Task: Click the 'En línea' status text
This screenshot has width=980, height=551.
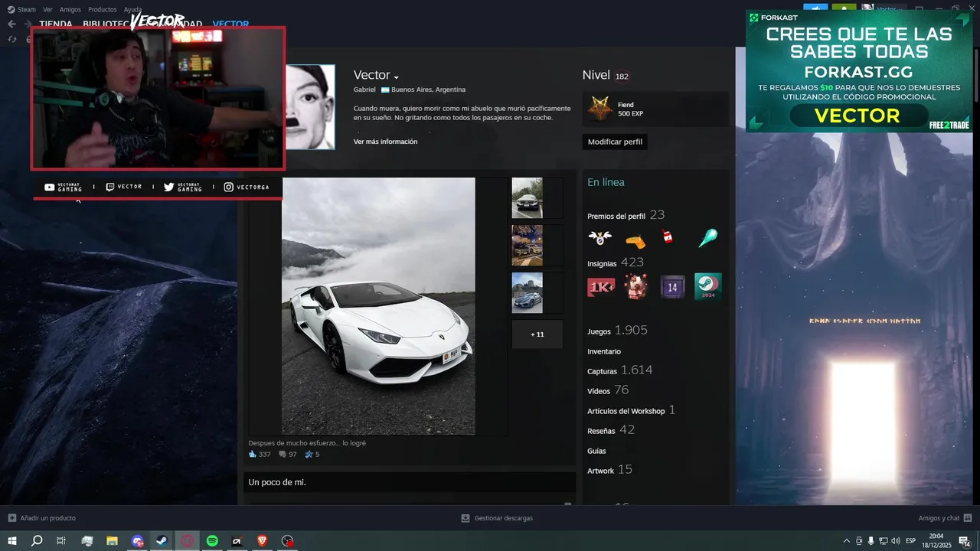Action: (606, 182)
